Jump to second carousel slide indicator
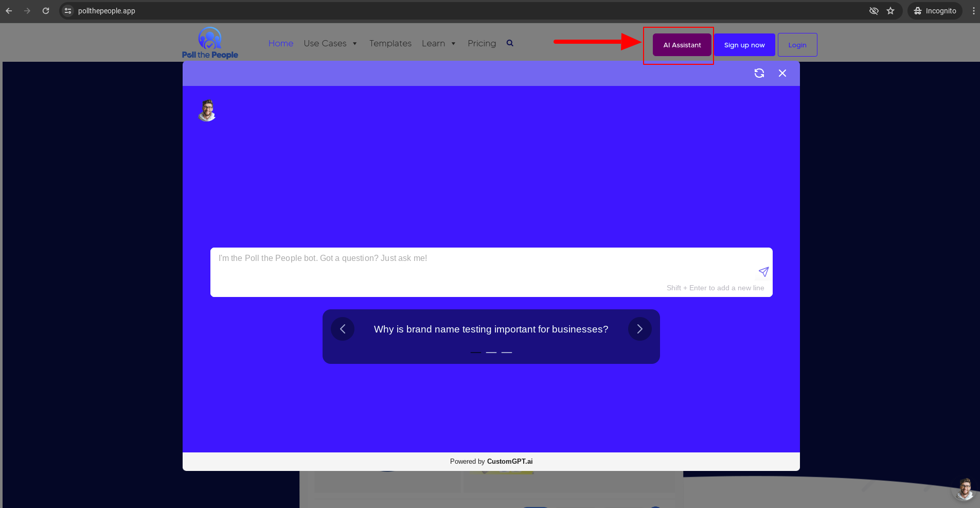Viewport: 980px width, 508px height. coord(491,353)
